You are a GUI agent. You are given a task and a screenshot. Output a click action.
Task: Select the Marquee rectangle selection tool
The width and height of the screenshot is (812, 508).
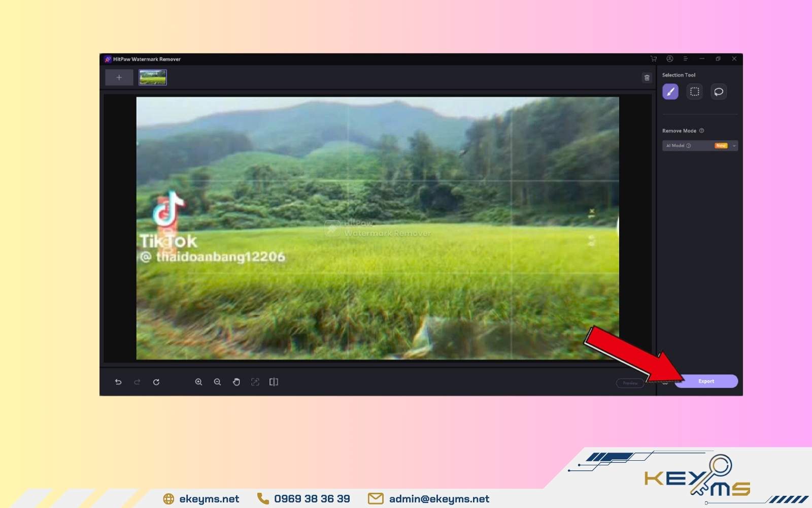[x=694, y=92]
